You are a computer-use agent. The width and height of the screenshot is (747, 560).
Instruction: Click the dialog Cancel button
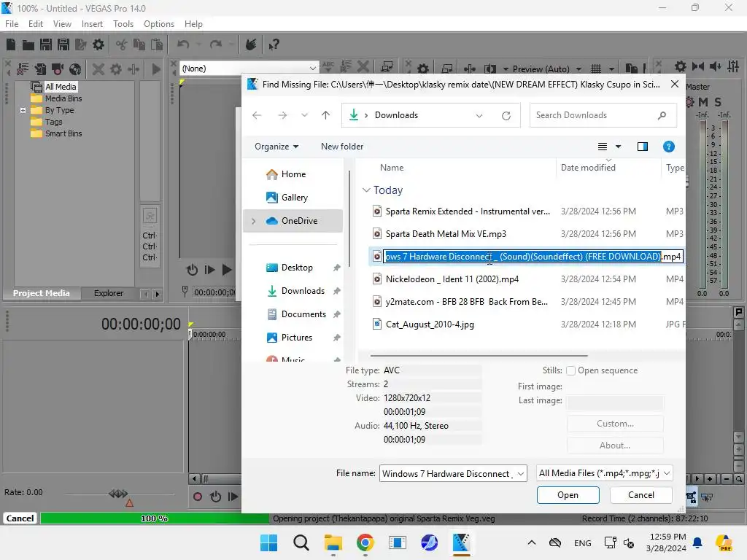click(640, 495)
